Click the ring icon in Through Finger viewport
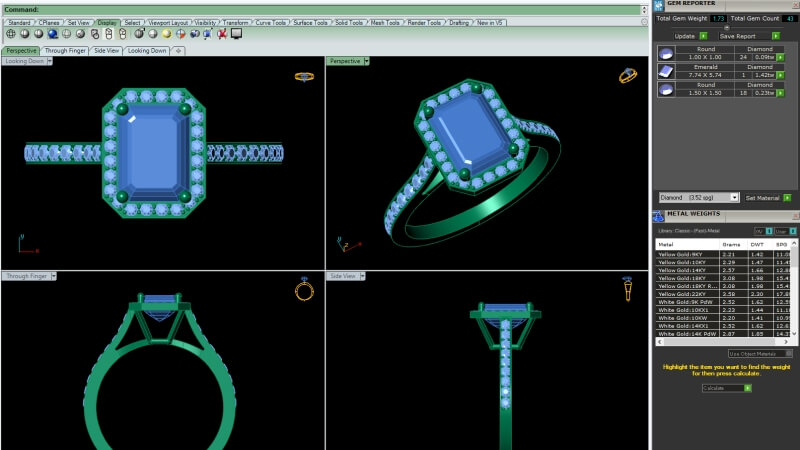This screenshot has height=450, width=800. click(305, 289)
